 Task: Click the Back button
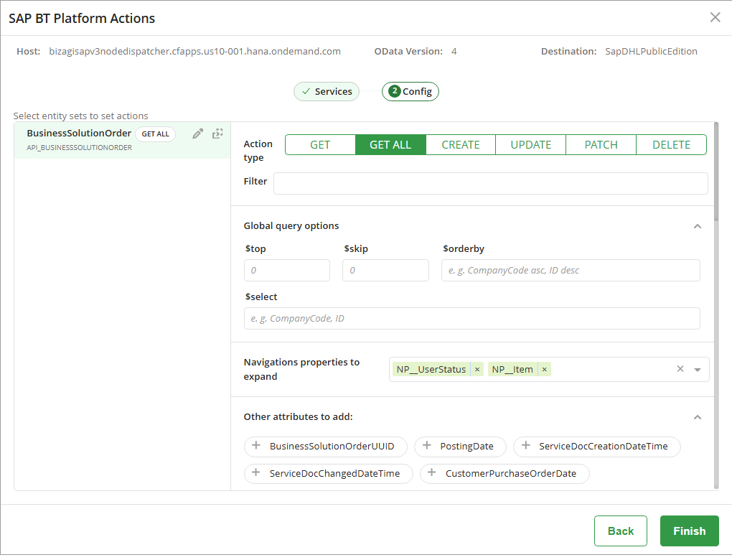(621, 531)
